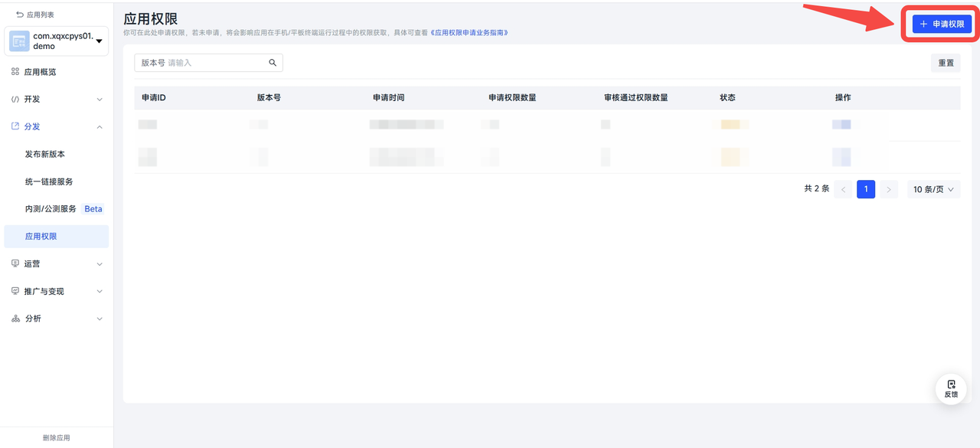The height and width of the screenshot is (448, 980).
Task: Click the 重置 reset button
Action: click(946, 63)
